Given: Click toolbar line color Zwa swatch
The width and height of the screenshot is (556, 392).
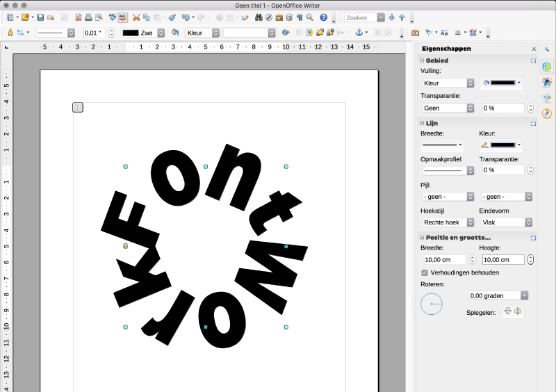Looking at the screenshot, I should click(131, 33).
